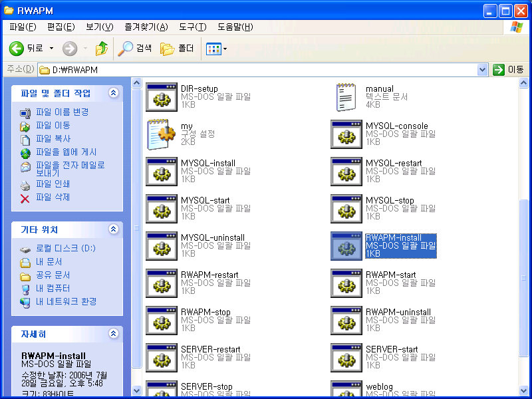Toggle the Folders (폴더) pane button
This screenshot has height=399, width=532.
coord(177,49)
